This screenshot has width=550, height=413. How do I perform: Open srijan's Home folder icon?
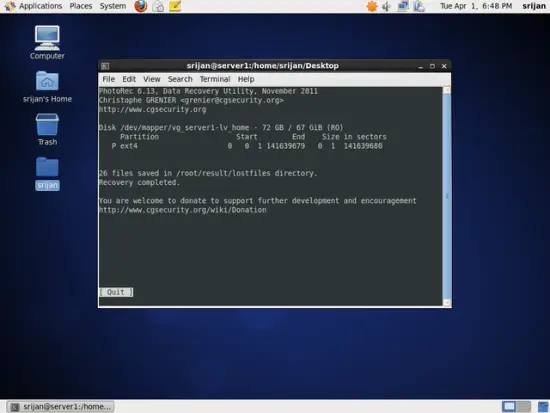click(x=47, y=87)
